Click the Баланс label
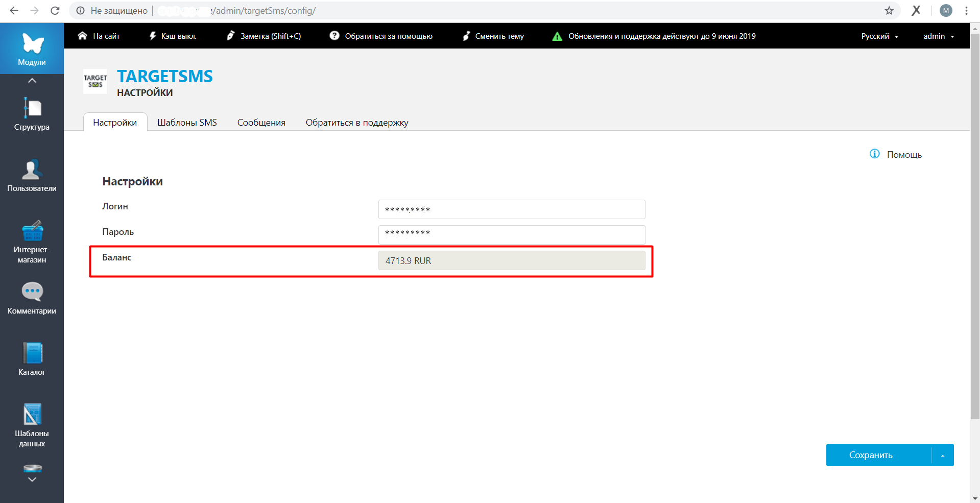 pos(117,257)
